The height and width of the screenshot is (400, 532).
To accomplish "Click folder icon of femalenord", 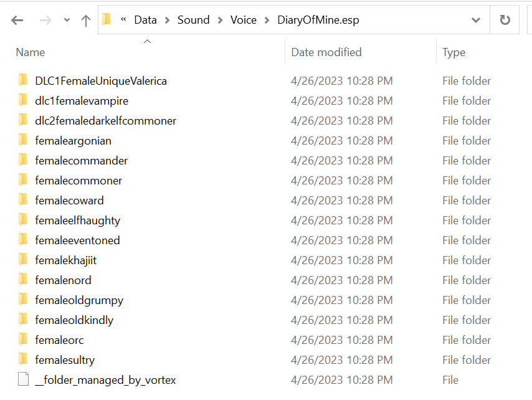I will [23, 280].
